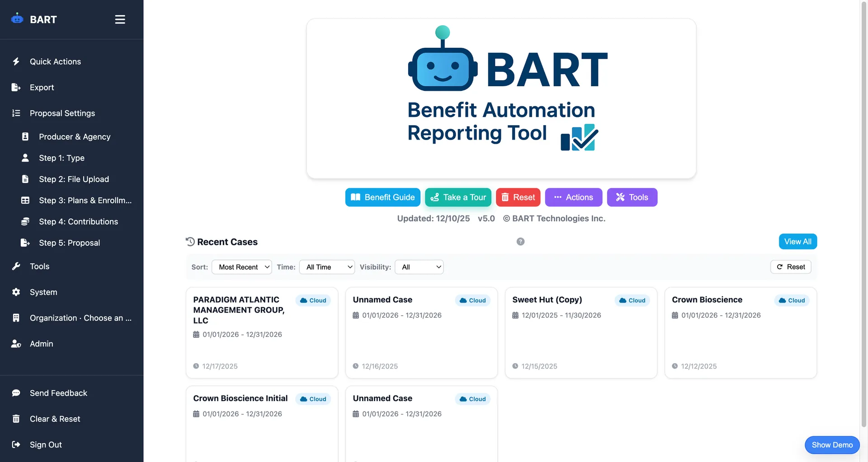
Task: Expand the Time filter set to All Time
Action: tap(326, 267)
